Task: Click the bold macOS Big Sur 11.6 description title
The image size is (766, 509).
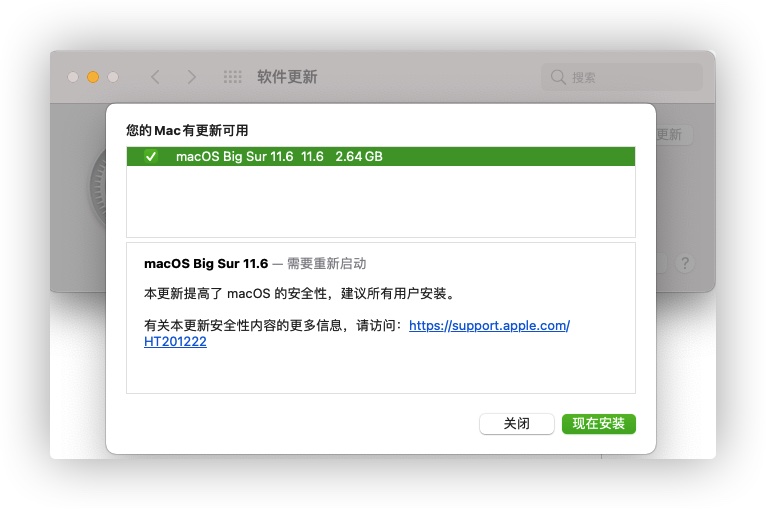Action: click(206, 264)
